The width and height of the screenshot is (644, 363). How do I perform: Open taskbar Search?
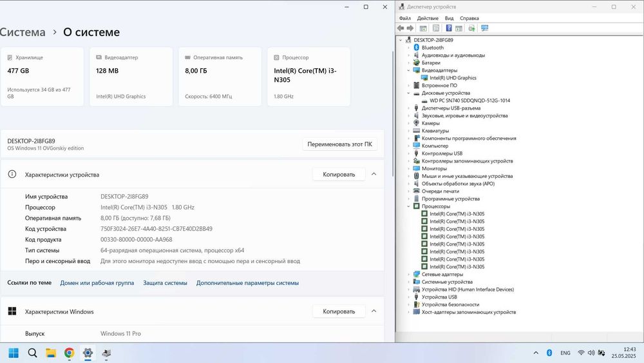click(32, 353)
